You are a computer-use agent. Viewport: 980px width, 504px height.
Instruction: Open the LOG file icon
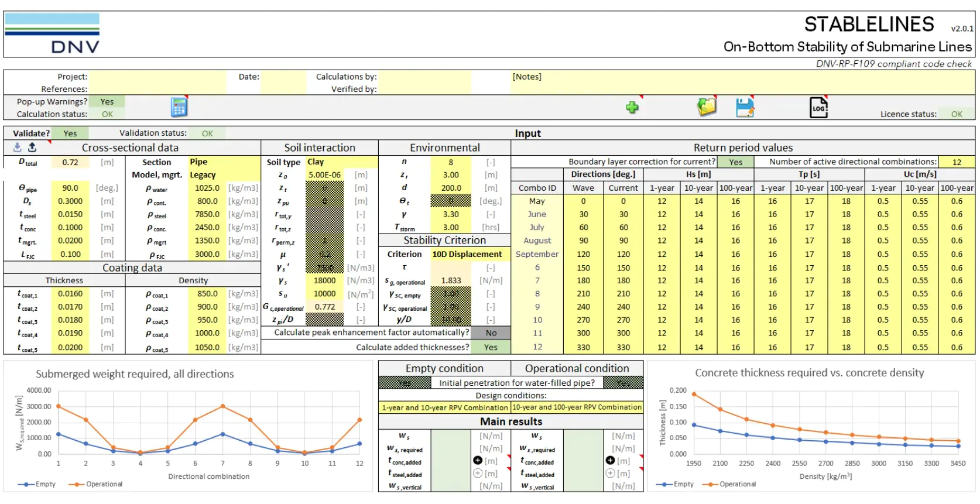(x=818, y=107)
